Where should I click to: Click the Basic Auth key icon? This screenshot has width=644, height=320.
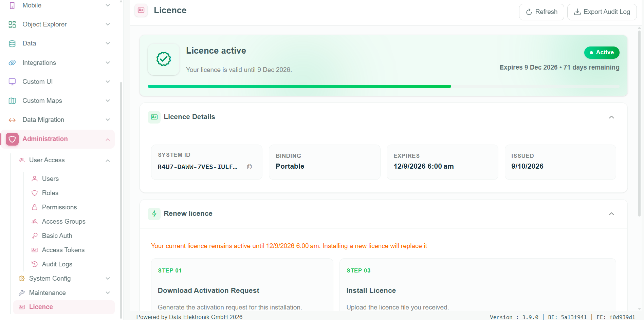coord(35,236)
